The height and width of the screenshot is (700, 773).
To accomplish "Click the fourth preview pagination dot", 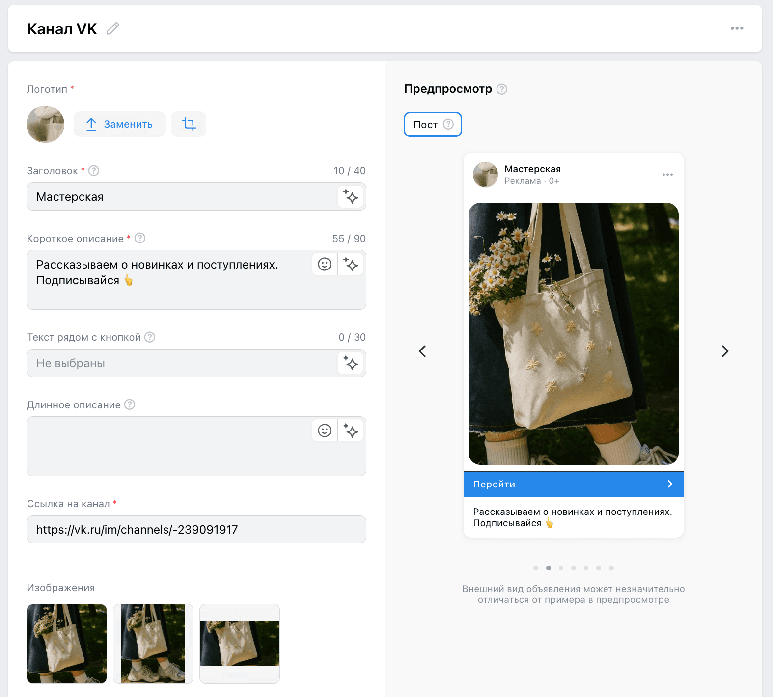I will click(574, 568).
